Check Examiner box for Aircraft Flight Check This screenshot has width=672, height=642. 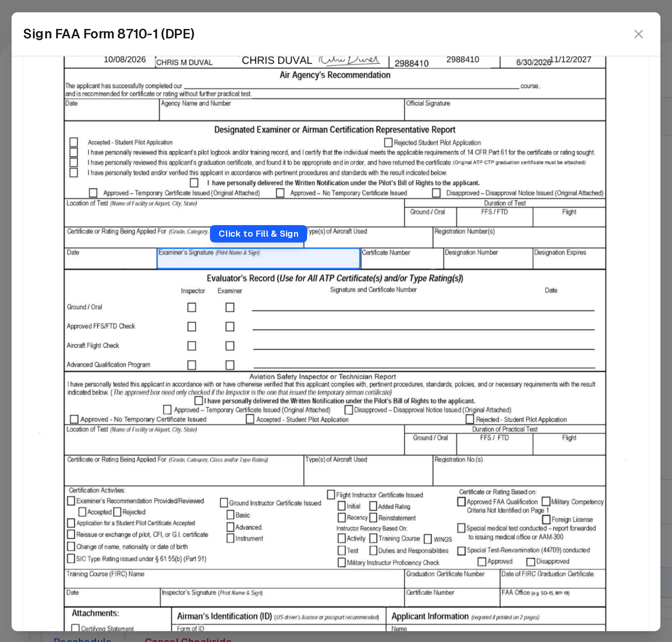tap(230, 346)
